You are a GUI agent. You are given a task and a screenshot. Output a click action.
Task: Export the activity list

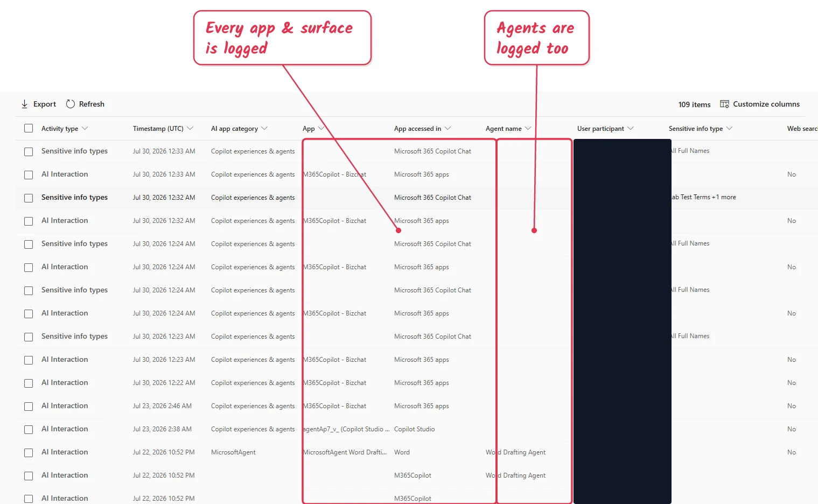pyautogui.click(x=38, y=104)
